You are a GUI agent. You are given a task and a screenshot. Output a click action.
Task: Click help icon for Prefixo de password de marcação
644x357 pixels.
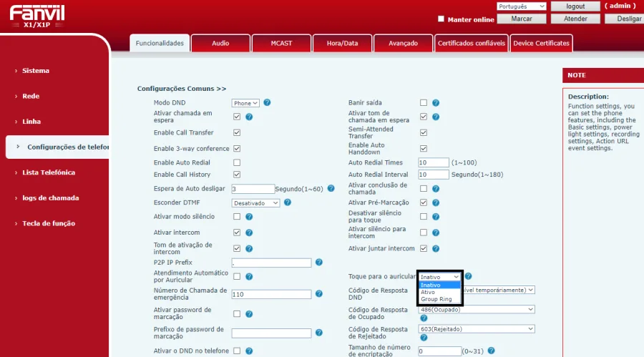point(318,333)
